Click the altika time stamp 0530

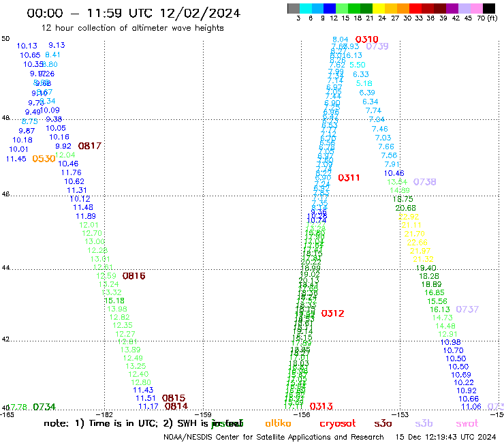point(44,159)
